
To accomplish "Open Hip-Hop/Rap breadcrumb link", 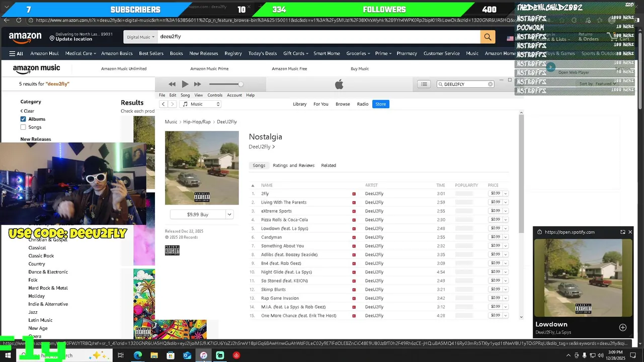I will point(197,122).
